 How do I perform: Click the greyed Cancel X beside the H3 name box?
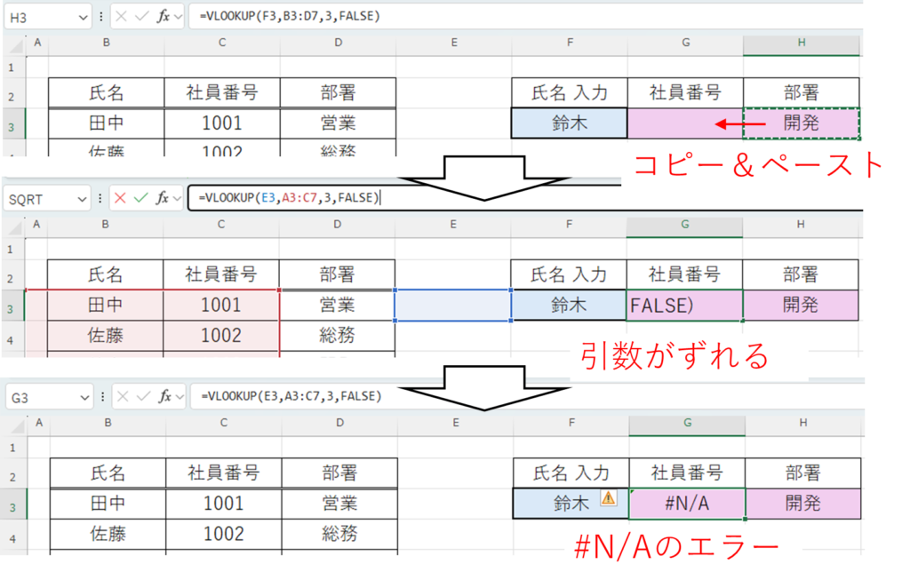point(120,17)
